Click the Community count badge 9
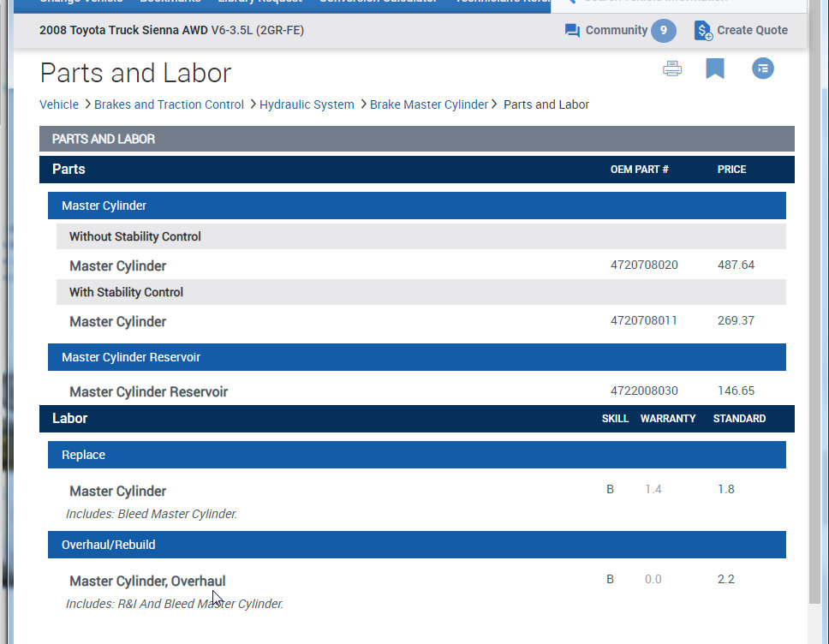The height and width of the screenshot is (644, 829). (663, 31)
